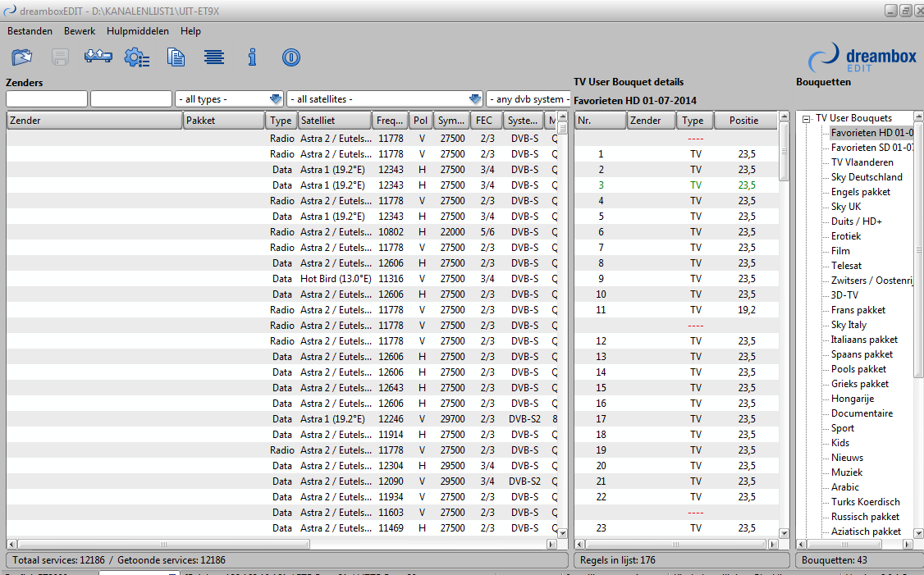Select the row with frequency 10802
The height and width of the screenshot is (575, 924).
[281, 232]
